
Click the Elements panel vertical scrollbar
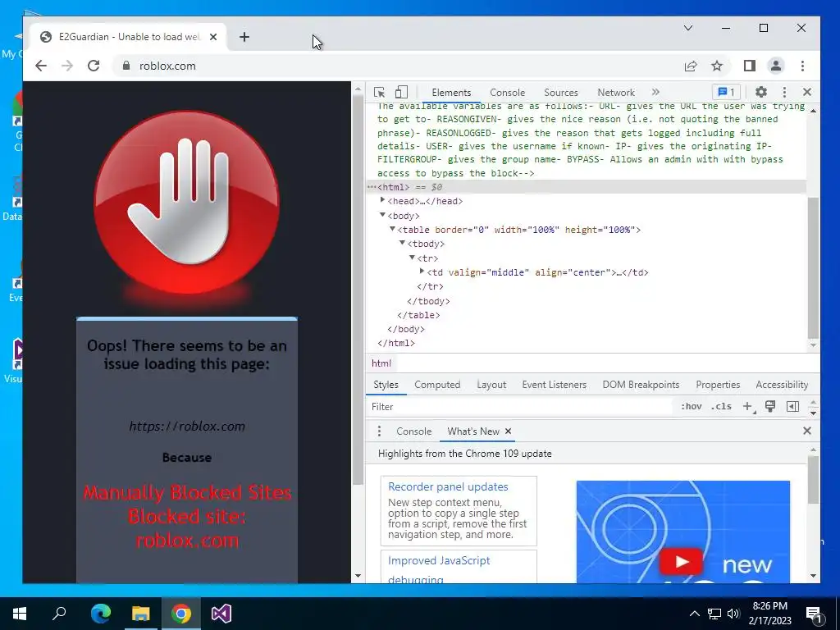[813, 268]
